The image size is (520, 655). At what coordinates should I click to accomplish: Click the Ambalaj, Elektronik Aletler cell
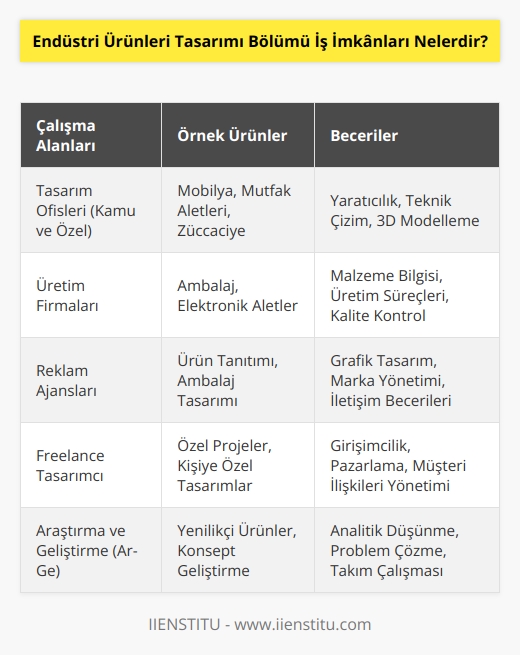[x=238, y=295]
